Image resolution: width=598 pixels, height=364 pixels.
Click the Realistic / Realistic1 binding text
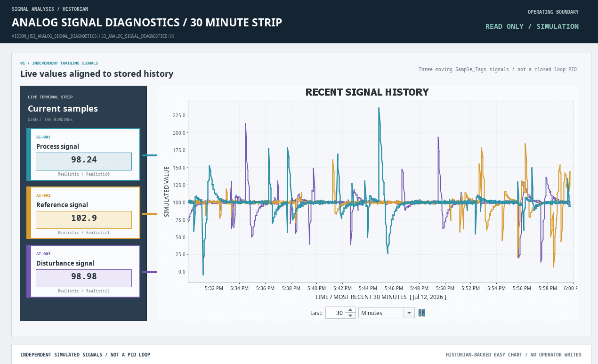pyautogui.click(x=84, y=233)
